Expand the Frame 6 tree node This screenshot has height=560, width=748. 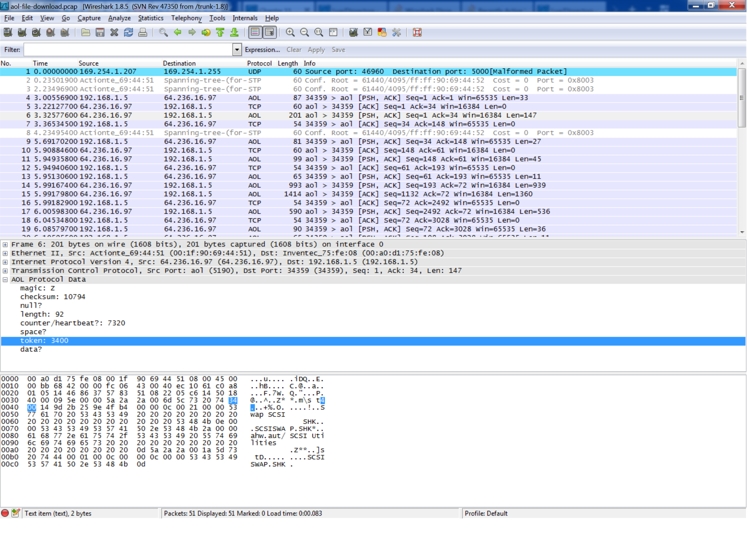(5, 245)
